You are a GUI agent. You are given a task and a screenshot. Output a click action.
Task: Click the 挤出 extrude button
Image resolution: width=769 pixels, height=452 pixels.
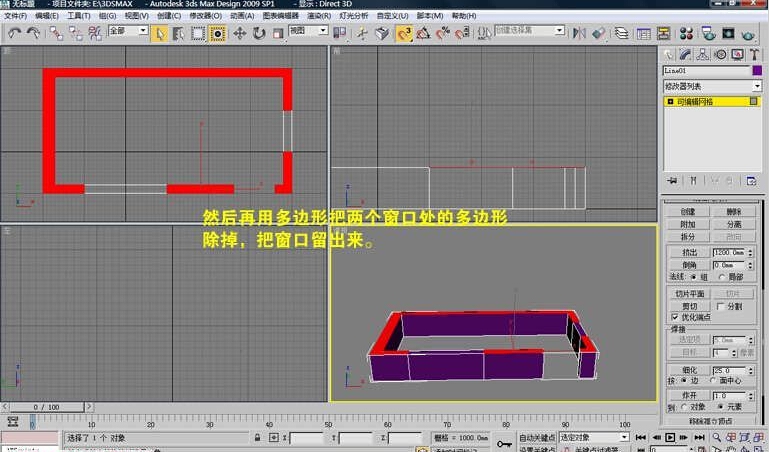pyautogui.click(x=690, y=252)
